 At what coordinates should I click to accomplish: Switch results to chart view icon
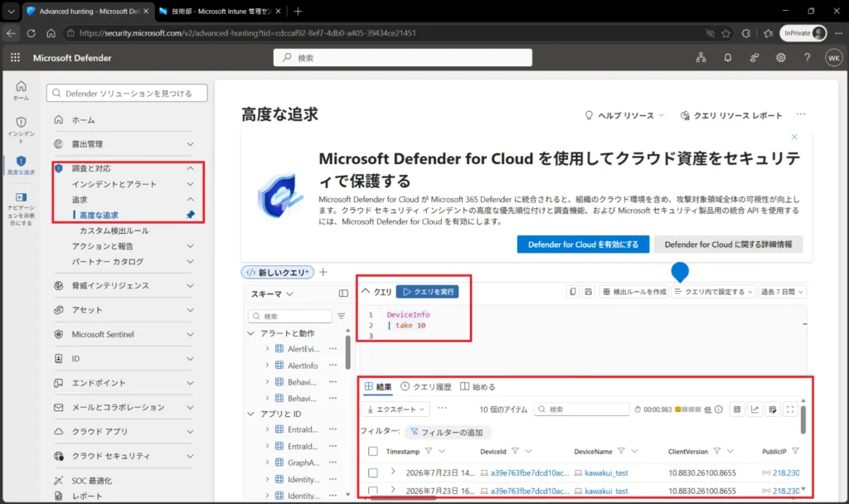754,409
